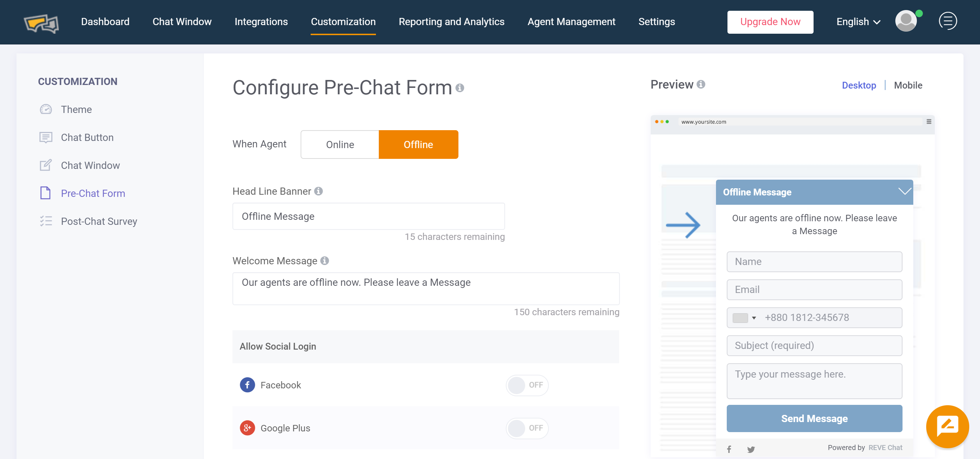Click the Head Line Banner info icon
This screenshot has height=459, width=980.
tap(319, 191)
